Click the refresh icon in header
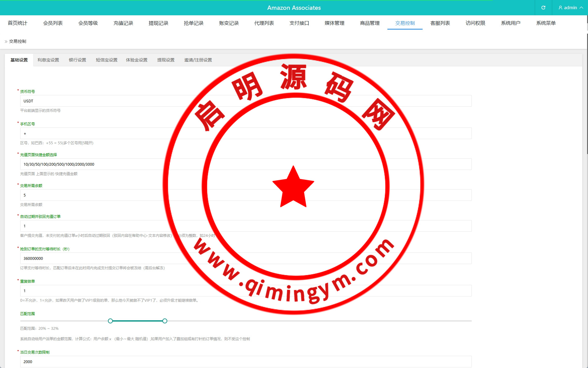The image size is (588, 368). [x=543, y=8]
